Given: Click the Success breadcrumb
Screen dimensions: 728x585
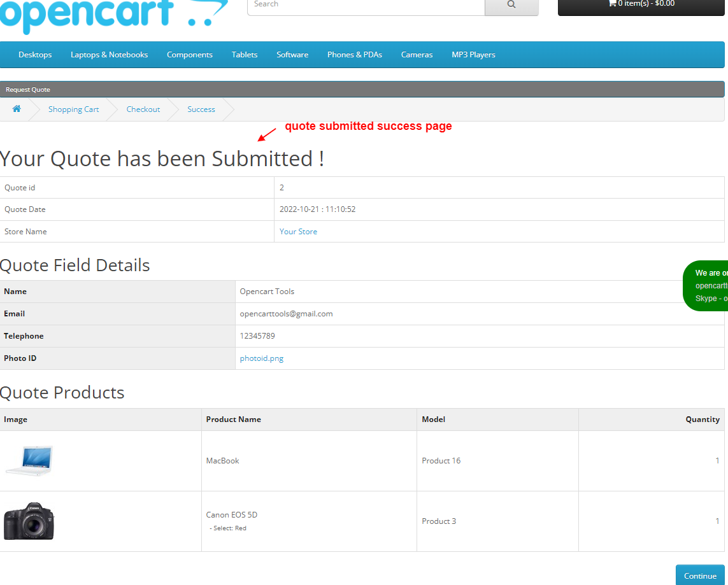Looking at the screenshot, I should click(x=201, y=109).
